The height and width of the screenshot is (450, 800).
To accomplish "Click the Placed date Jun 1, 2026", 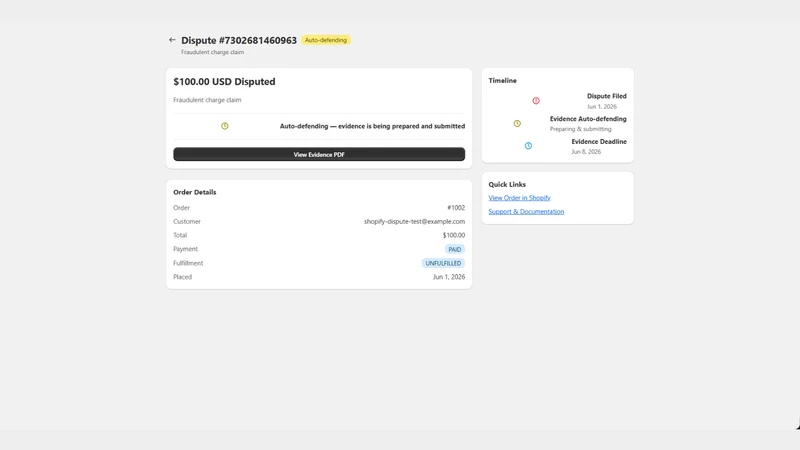I will pos(449,277).
